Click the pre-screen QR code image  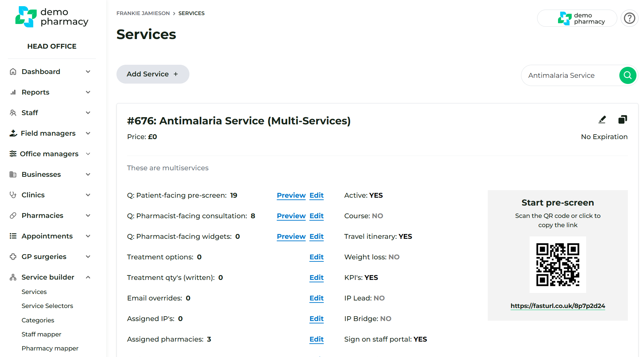click(x=557, y=265)
